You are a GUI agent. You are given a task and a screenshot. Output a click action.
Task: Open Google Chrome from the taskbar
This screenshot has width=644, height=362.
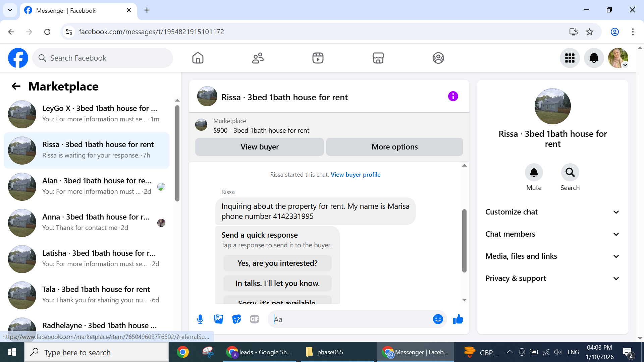183,352
